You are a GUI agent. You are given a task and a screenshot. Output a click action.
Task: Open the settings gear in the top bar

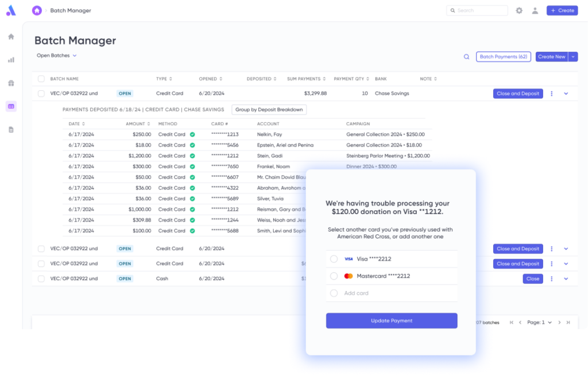point(519,10)
